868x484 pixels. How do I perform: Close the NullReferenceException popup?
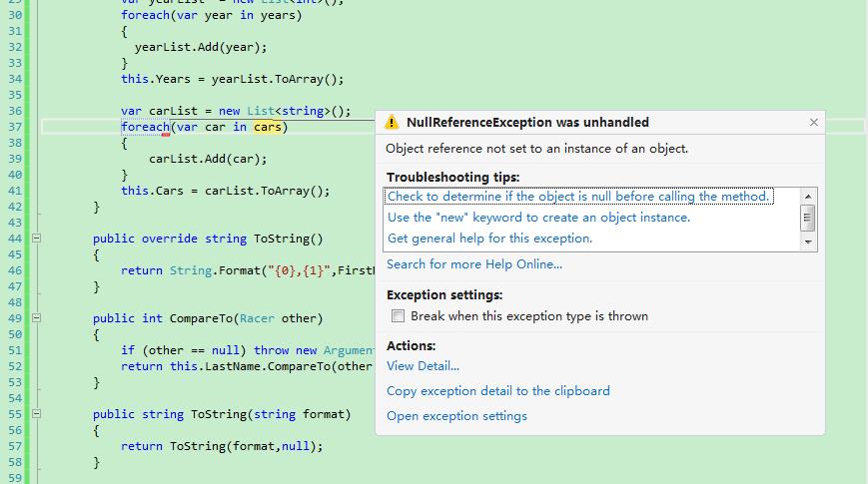click(x=813, y=123)
